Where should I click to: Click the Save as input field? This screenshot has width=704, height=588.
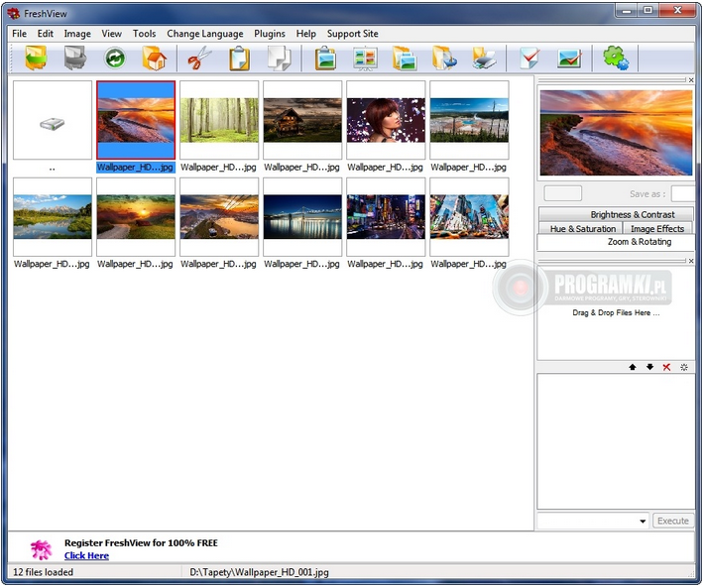683,194
